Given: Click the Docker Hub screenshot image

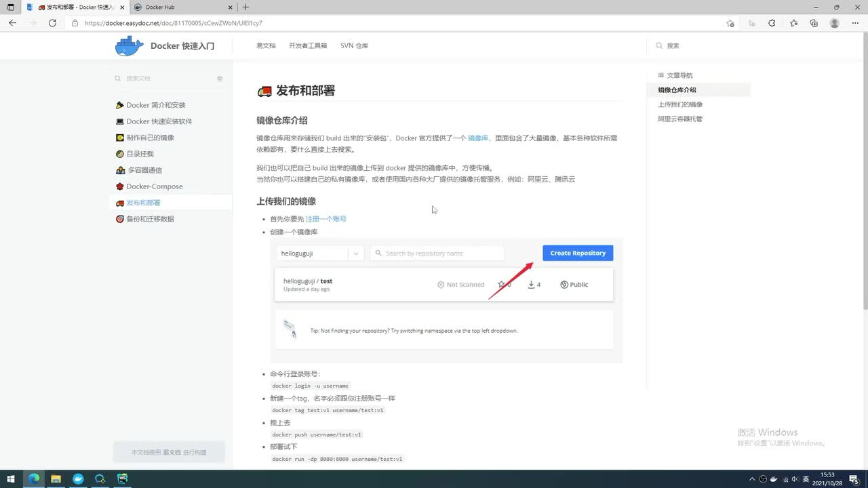Looking at the screenshot, I should tap(446, 301).
